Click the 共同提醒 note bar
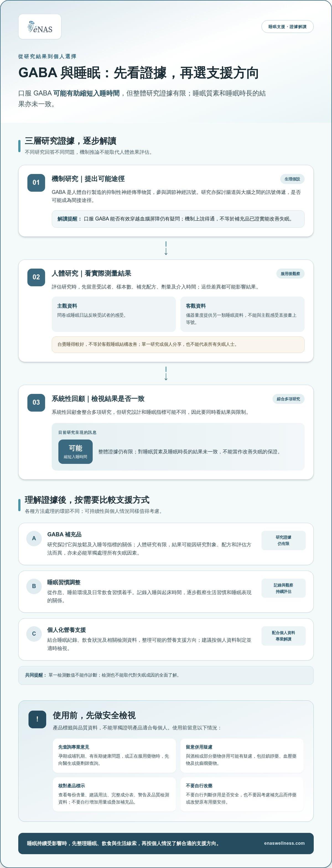332x868 pixels. tap(166, 675)
